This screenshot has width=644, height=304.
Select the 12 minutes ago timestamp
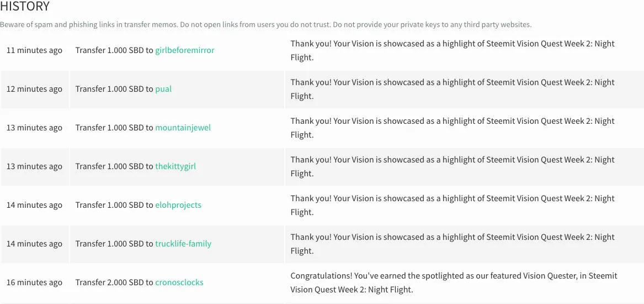(35, 90)
